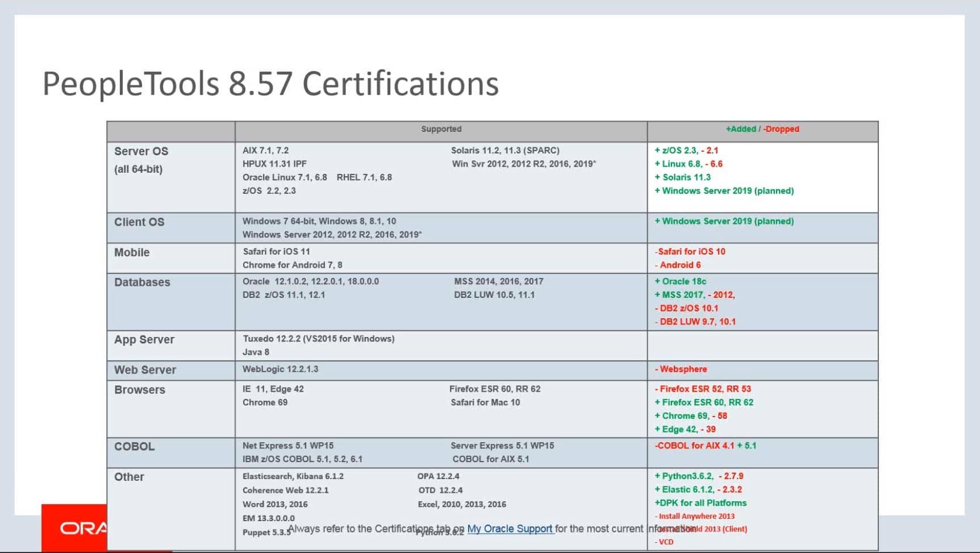This screenshot has width=980, height=553.
Task: Select the Databases row label
Action: pyautogui.click(x=141, y=282)
